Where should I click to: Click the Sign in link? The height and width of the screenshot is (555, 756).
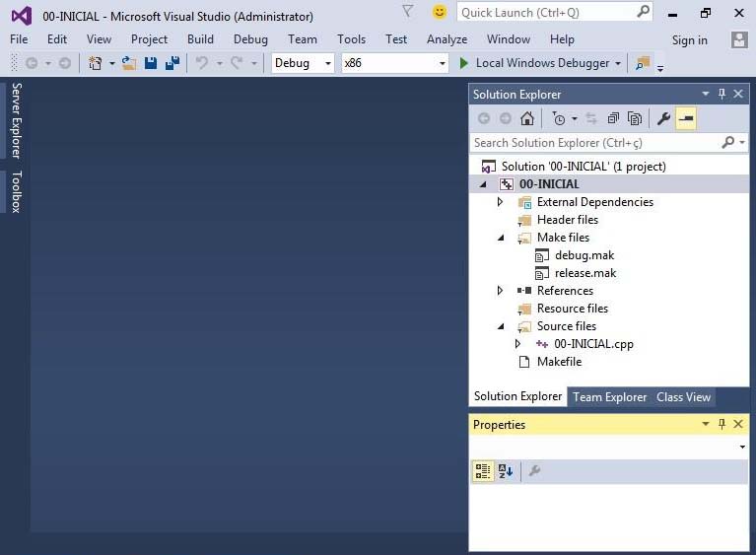[x=689, y=40]
